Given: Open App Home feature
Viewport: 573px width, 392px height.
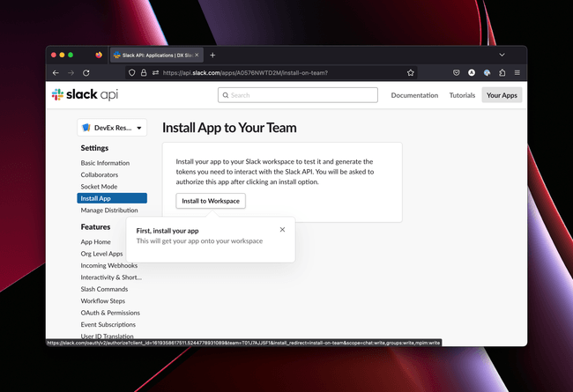Looking at the screenshot, I should coord(96,242).
